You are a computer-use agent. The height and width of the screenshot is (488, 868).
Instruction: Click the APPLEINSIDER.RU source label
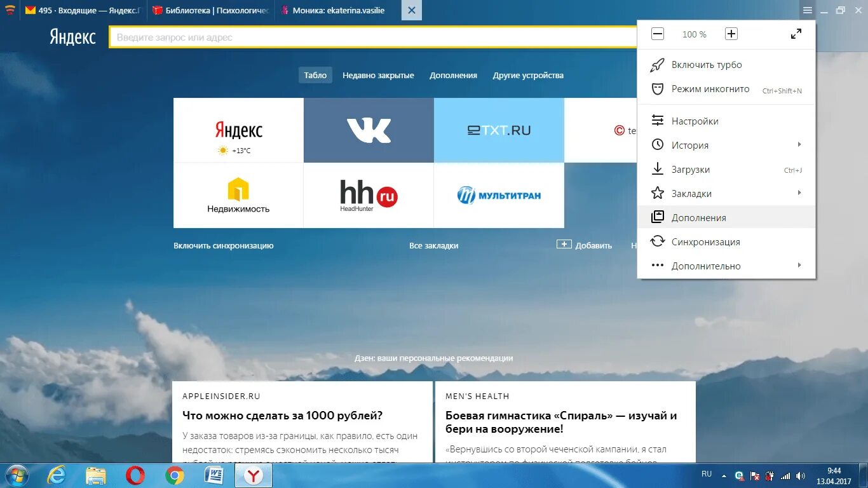[x=221, y=396]
